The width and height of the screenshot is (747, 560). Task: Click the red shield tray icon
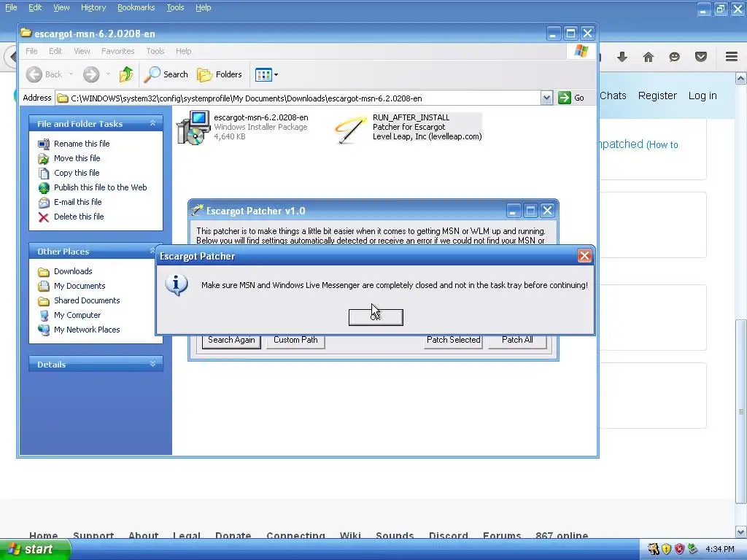pyautogui.click(x=679, y=549)
